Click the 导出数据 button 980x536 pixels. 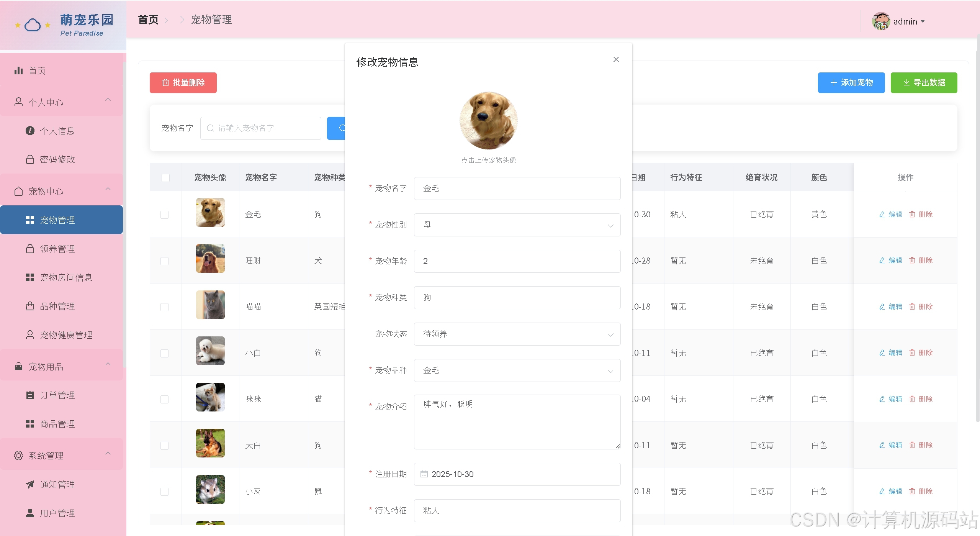(x=924, y=83)
